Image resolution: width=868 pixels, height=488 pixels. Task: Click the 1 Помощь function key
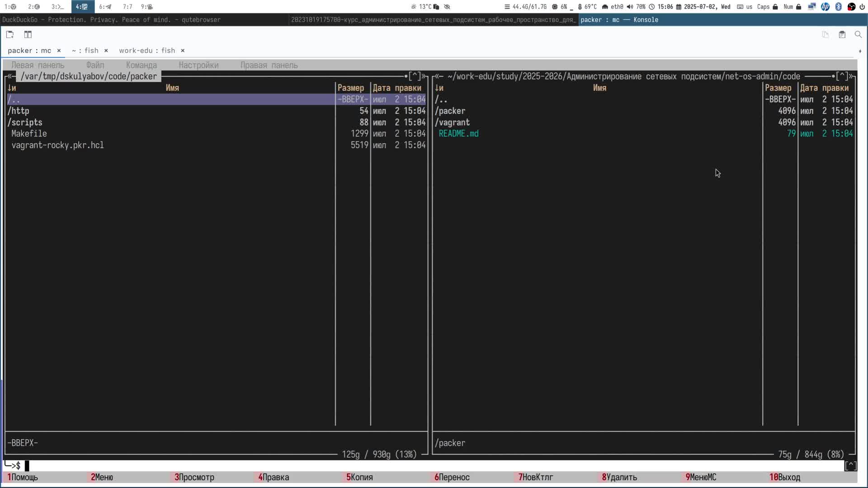click(x=23, y=477)
